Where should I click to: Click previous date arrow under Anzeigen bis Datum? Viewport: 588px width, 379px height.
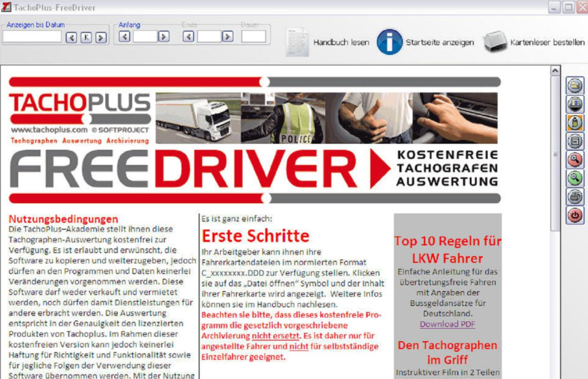click(x=71, y=37)
